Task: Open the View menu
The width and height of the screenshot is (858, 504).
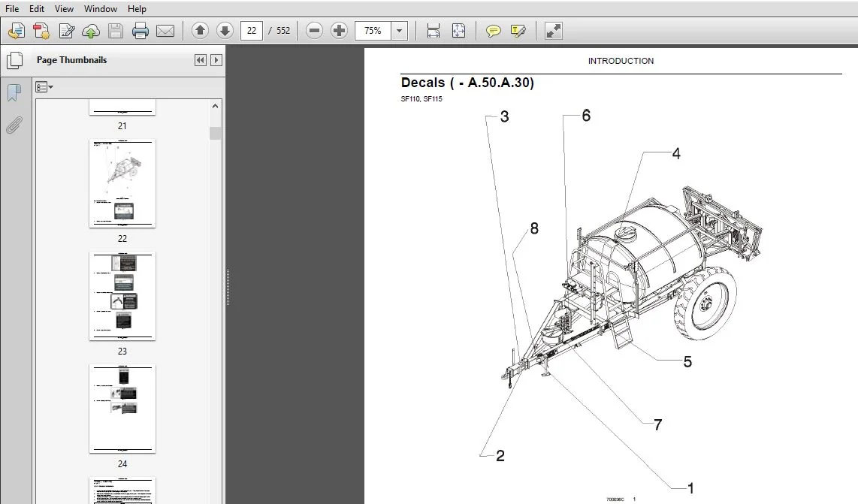Action: pos(64,9)
